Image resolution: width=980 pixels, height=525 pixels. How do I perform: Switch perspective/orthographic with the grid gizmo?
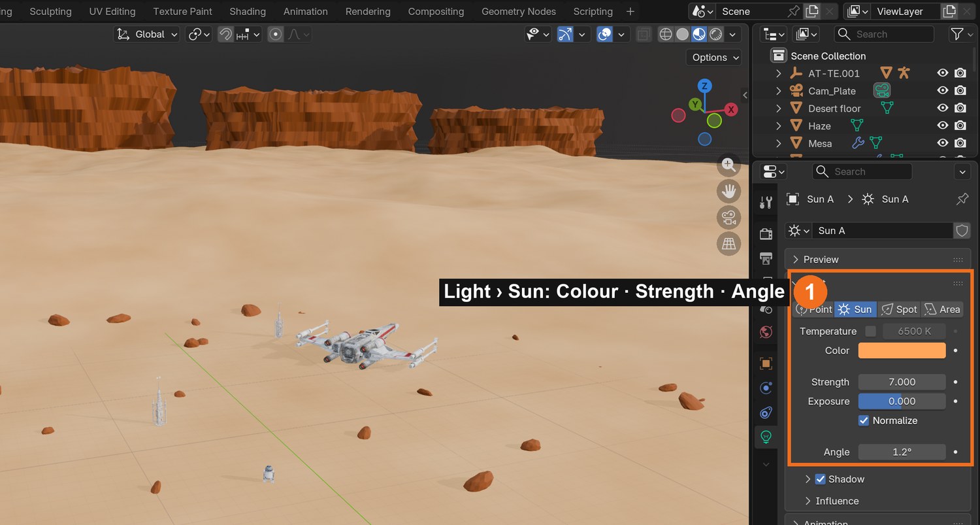pos(728,244)
